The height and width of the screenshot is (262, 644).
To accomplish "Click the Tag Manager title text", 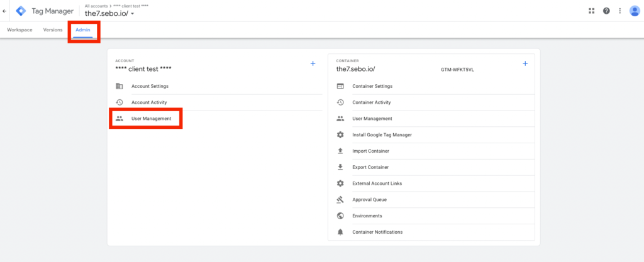I will pyautogui.click(x=53, y=11).
